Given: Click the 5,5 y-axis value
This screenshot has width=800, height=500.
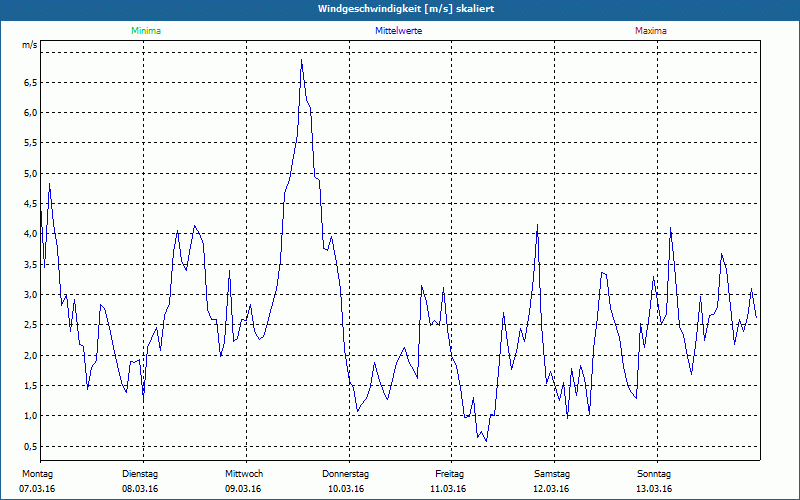Looking at the screenshot, I should pyautogui.click(x=31, y=143).
